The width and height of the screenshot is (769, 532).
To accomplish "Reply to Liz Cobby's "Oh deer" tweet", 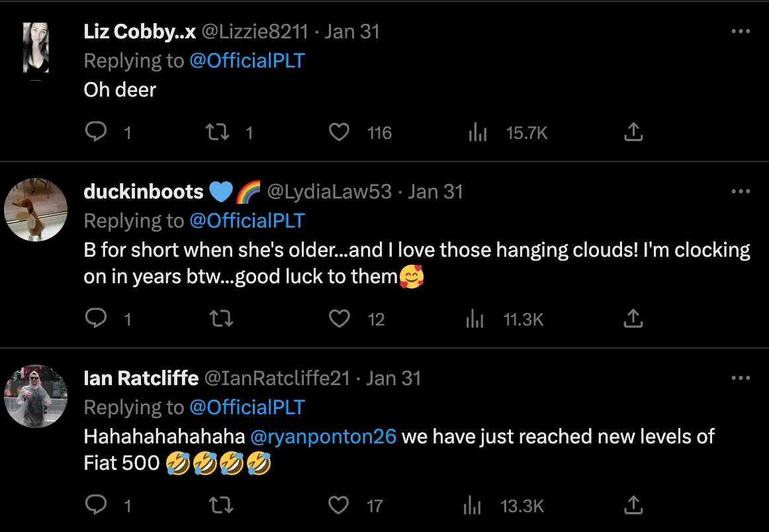I will [97, 132].
